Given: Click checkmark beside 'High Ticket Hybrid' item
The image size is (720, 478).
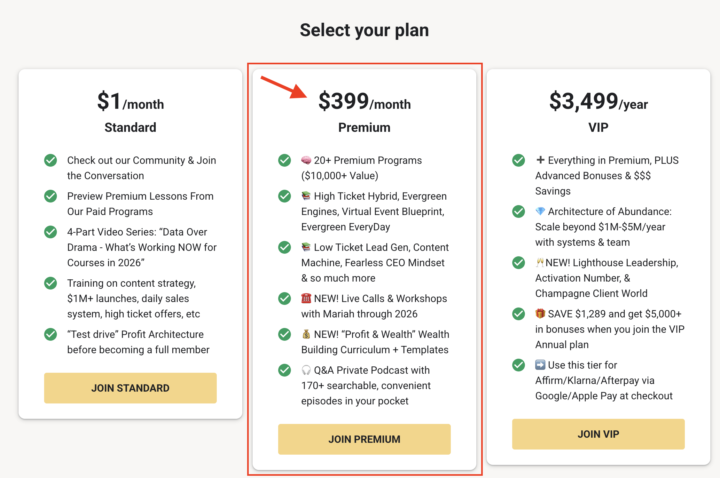Looking at the screenshot, I should coord(285,196).
